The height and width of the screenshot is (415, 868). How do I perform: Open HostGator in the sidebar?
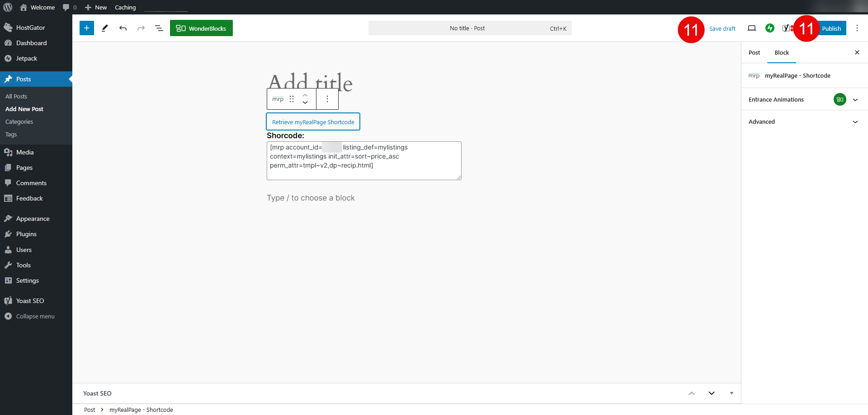[x=36, y=28]
